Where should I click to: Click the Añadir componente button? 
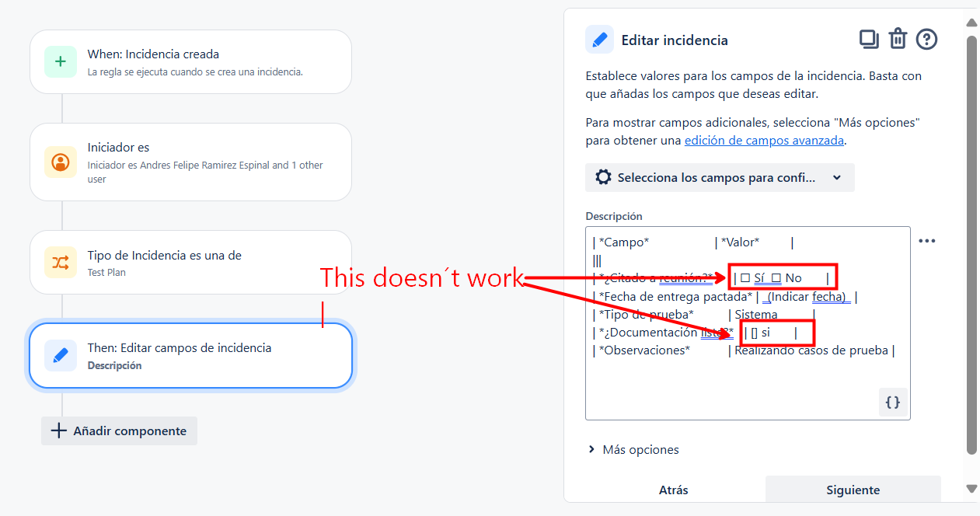119,431
